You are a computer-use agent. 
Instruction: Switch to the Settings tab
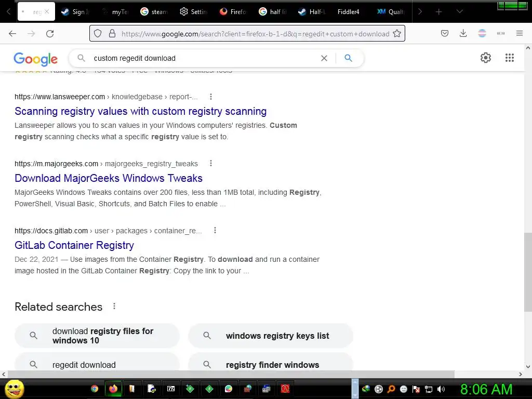194,12
